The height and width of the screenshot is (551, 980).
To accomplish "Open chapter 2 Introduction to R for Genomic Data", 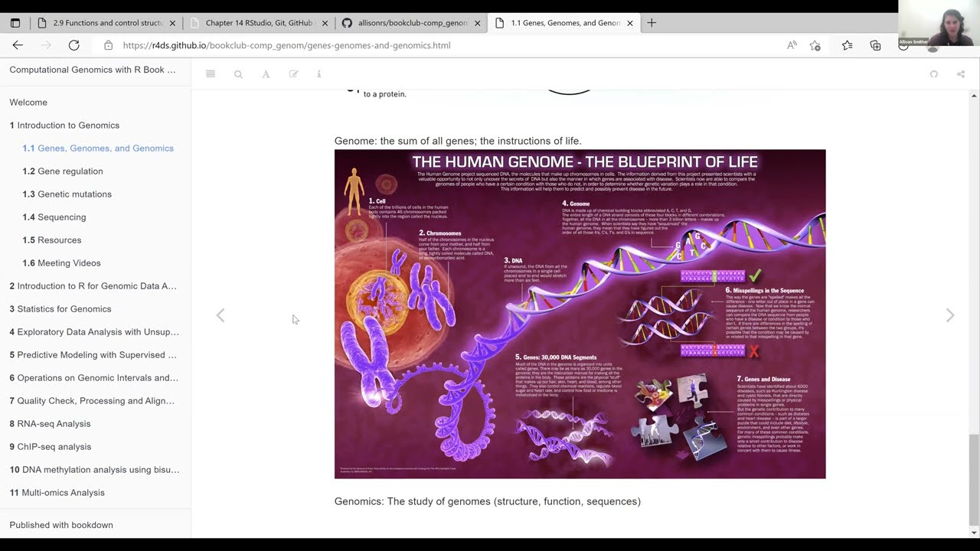I will [x=93, y=286].
